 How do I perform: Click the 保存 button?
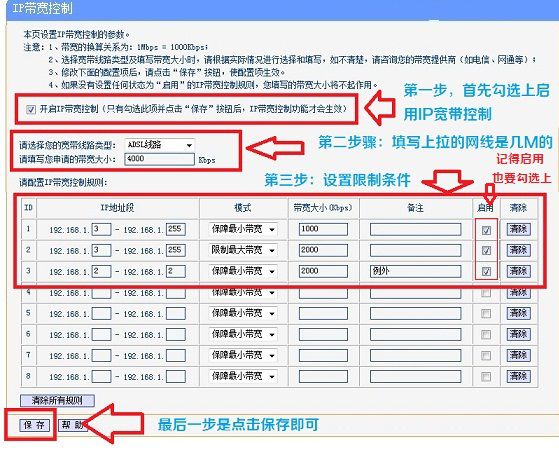tap(34, 425)
